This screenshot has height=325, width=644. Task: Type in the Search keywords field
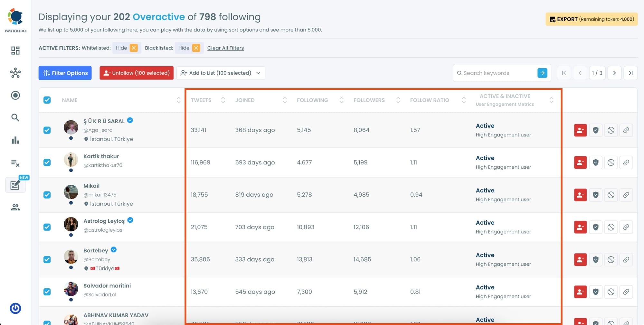click(x=496, y=73)
